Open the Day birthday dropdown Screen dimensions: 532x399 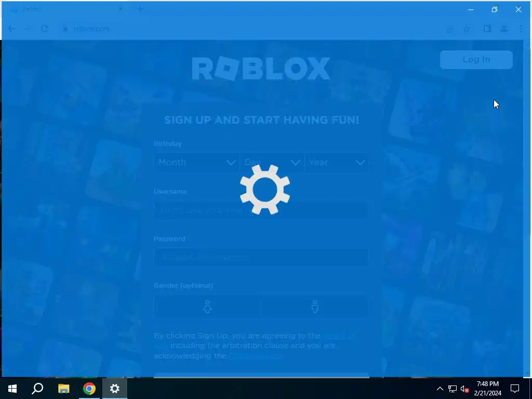pyautogui.click(x=272, y=163)
